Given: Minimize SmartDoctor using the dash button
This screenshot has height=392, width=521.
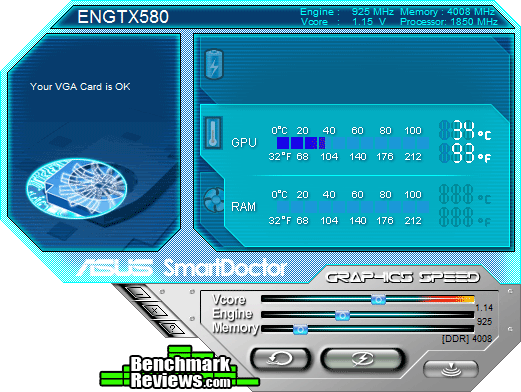Looking at the screenshot, I should (138, 294).
